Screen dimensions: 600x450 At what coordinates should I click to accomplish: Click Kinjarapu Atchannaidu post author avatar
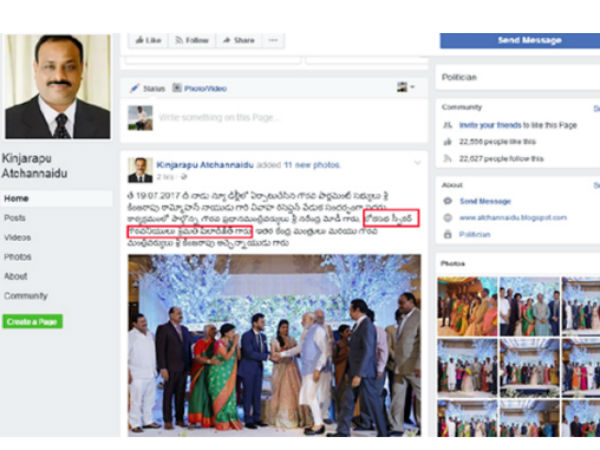[x=140, y=168]
